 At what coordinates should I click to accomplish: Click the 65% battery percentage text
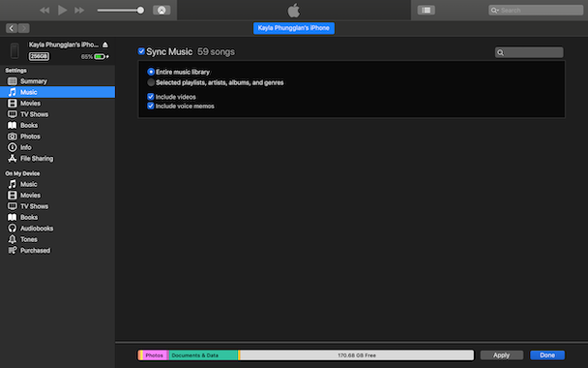(x=87, y=57)
